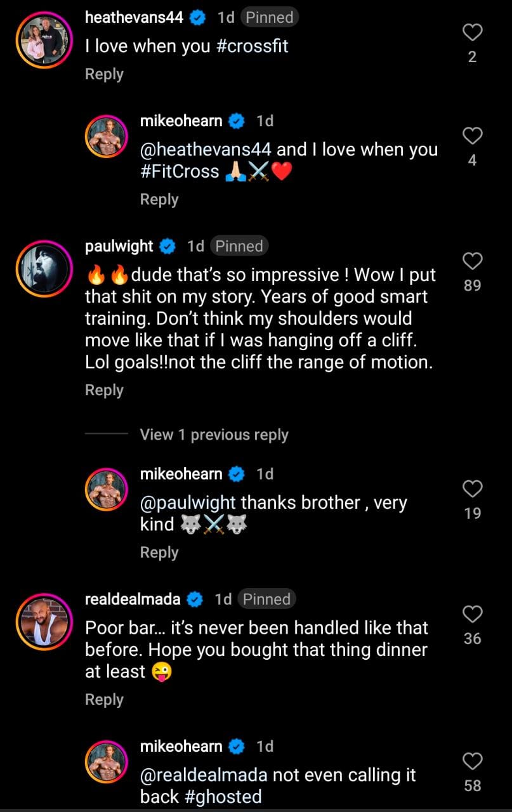Open paulwight's profile avatar

(44, 268)
